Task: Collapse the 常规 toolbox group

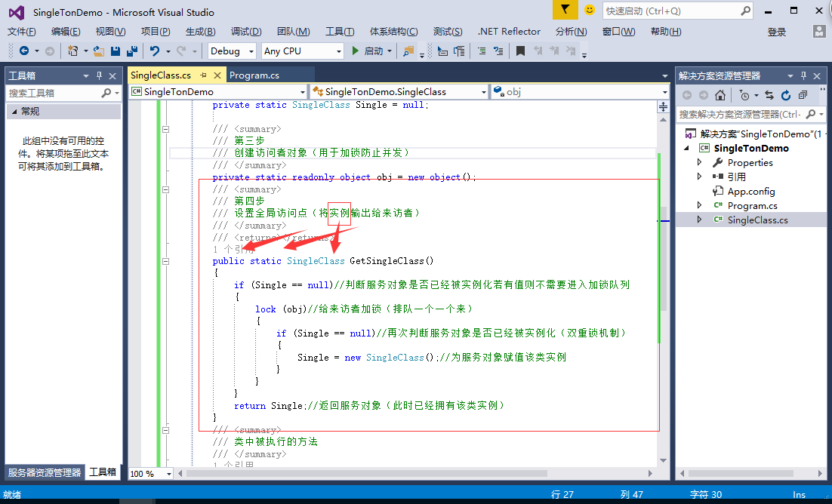Action: (14, 112)
